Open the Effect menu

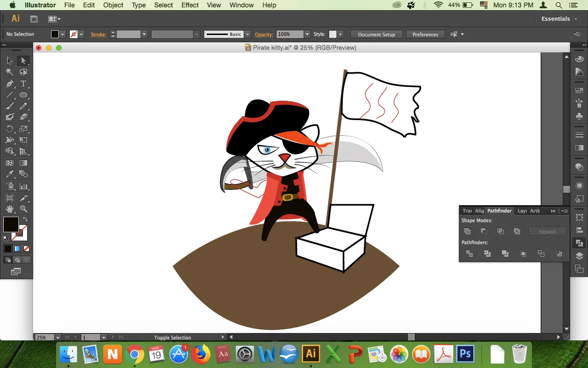(190, 5)
